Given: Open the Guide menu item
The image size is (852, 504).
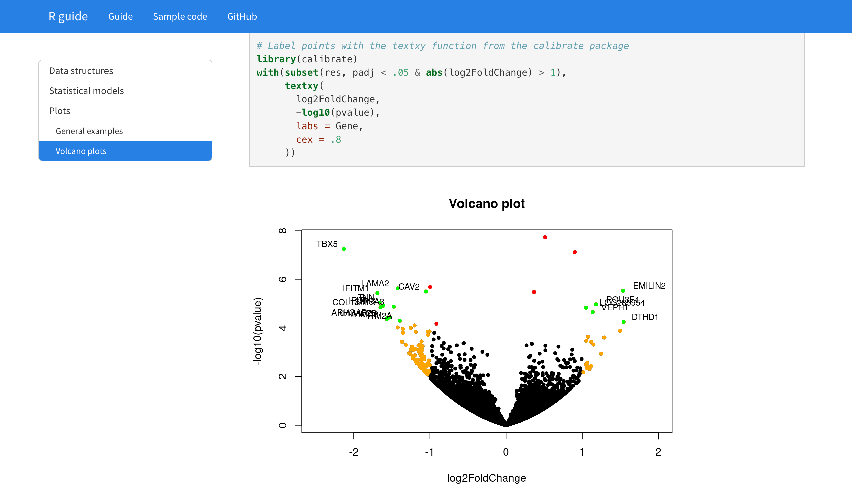Looking at the screenshot, I should tap(120, 16).
